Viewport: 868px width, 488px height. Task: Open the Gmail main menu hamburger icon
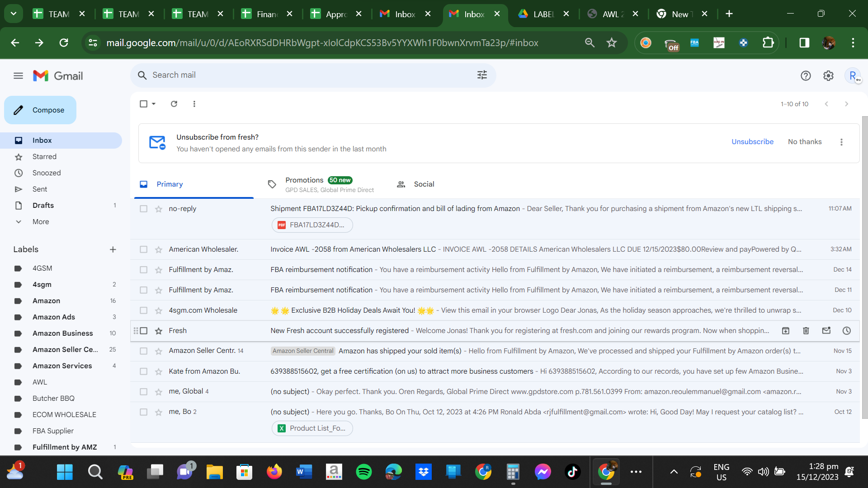coord(18,76)
